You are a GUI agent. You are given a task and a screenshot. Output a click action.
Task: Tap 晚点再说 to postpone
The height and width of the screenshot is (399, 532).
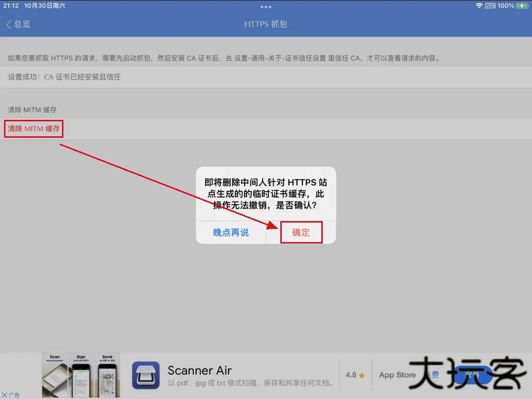231,233
